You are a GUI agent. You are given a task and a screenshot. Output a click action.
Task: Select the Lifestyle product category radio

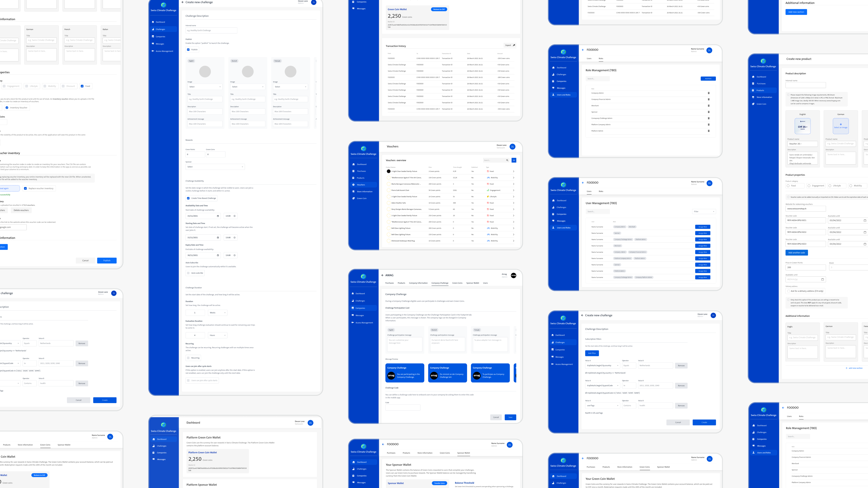point(830,185)
